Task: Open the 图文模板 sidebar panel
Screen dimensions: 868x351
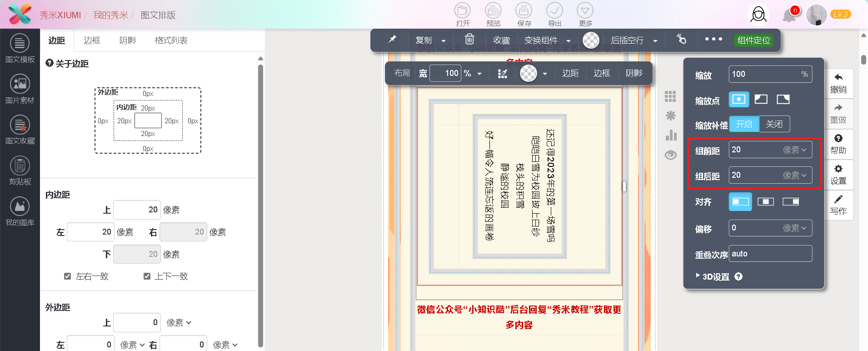Action: click(x=20, y=49)
